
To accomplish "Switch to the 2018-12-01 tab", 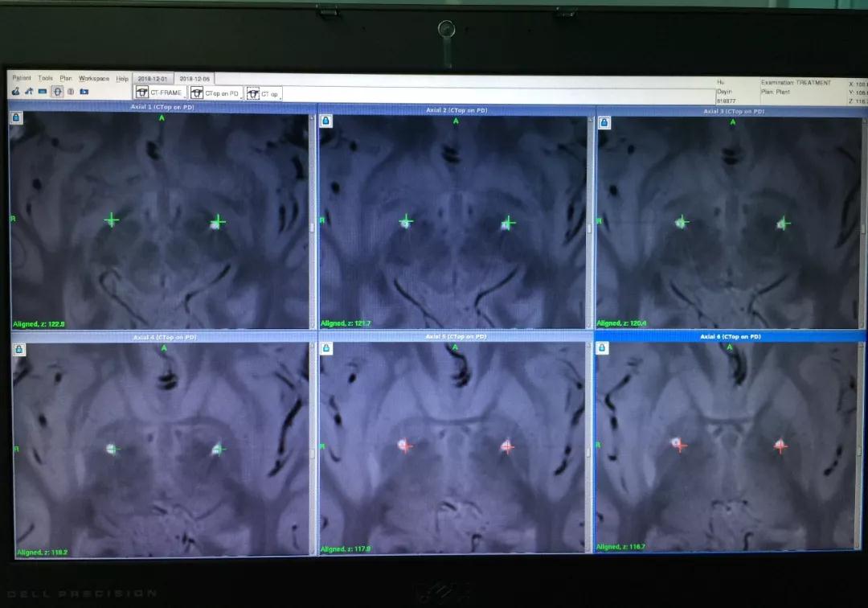I will [x=152, y=79].
